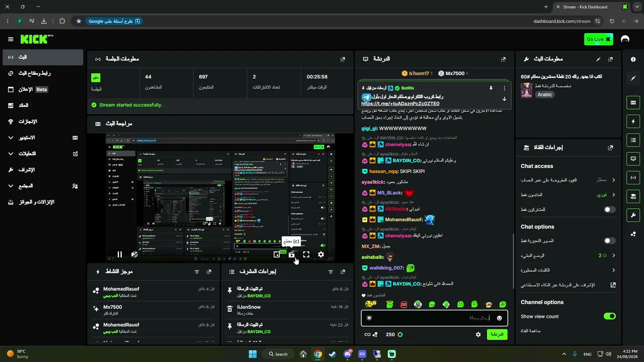Open the account age restrictions setting chevron
The image size is (644, 362).
[613, 179]
